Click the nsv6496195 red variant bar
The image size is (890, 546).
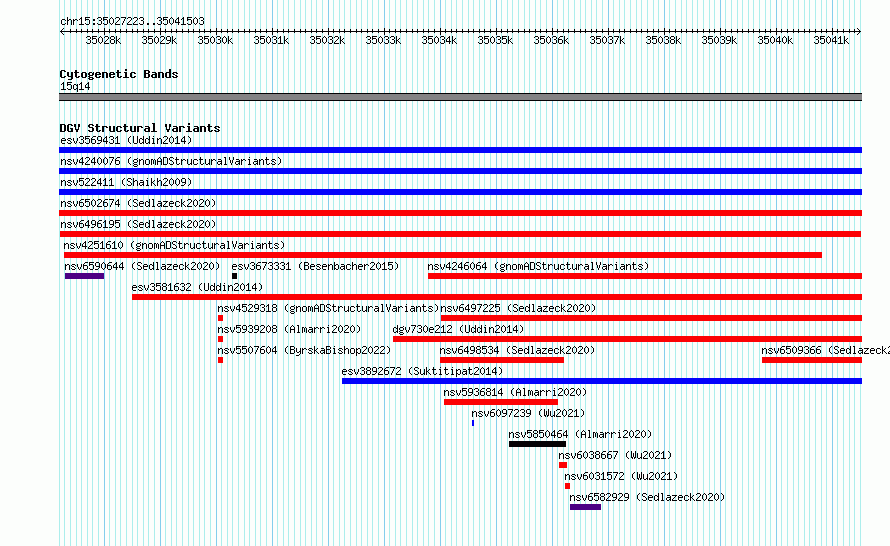[460, 234]
